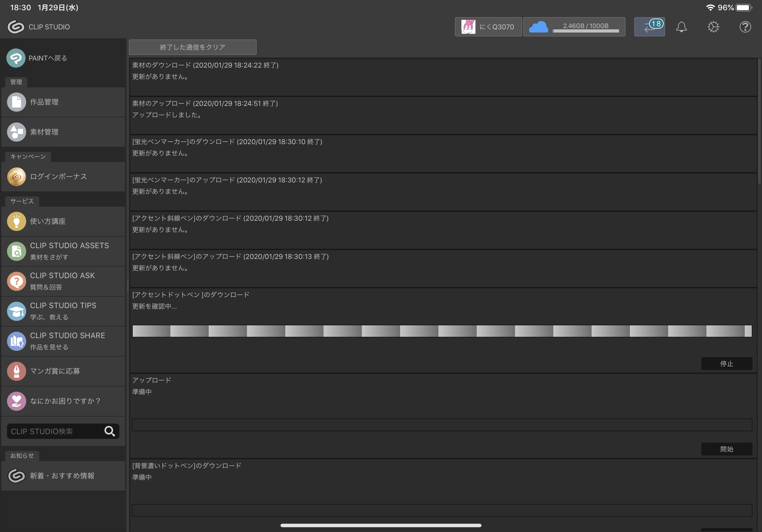
Task: Select [アクセント斜線ペン]のダウンロード log entry
Action: [443, 231]
